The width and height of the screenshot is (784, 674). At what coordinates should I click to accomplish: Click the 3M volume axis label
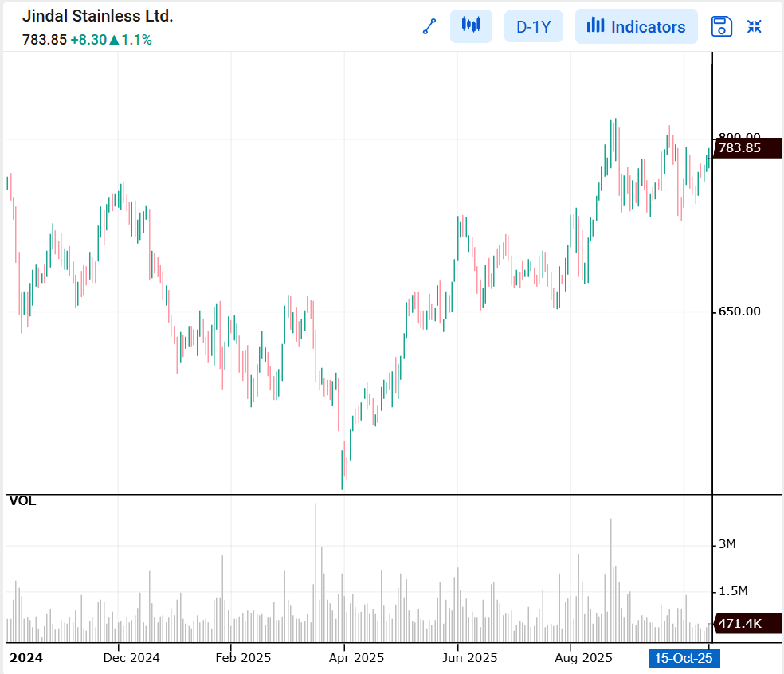[x=727, y=544]
